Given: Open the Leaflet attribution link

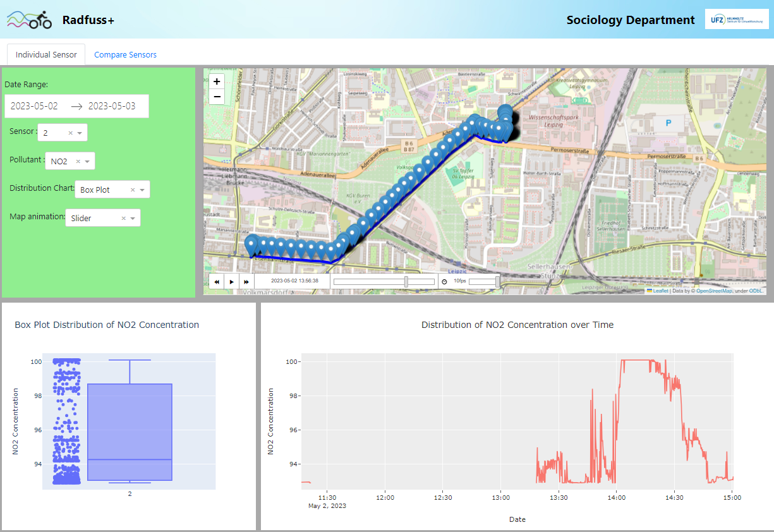Looking at the screenshot, I should [657, 291].
